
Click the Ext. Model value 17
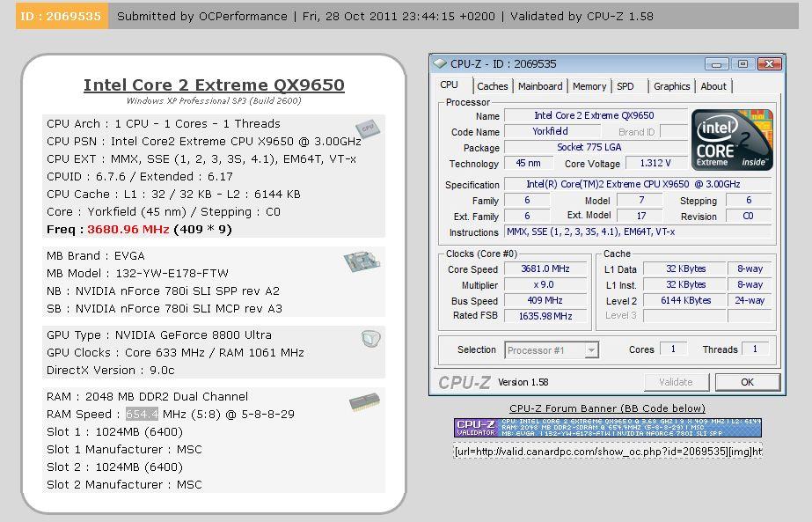click(x=640, y=216)
